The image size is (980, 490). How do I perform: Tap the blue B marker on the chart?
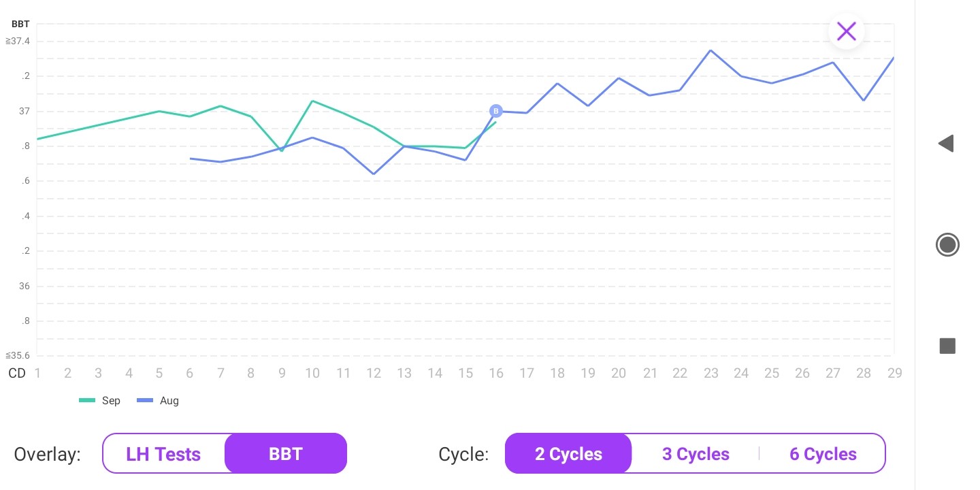point(496,111)
